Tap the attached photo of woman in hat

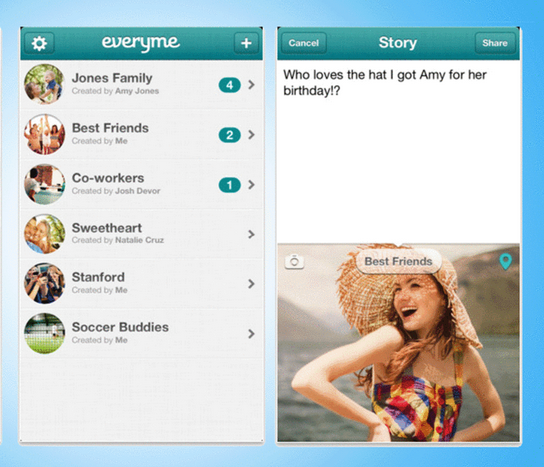click(399, 343)
